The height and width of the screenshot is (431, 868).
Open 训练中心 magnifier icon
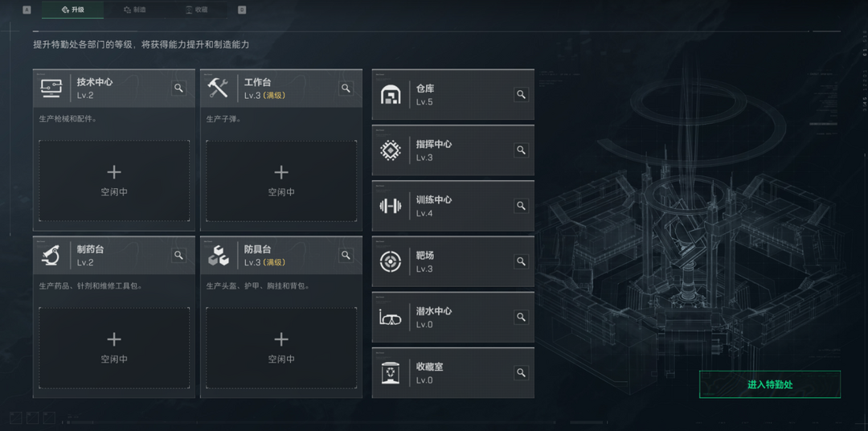tap(521, 206)
